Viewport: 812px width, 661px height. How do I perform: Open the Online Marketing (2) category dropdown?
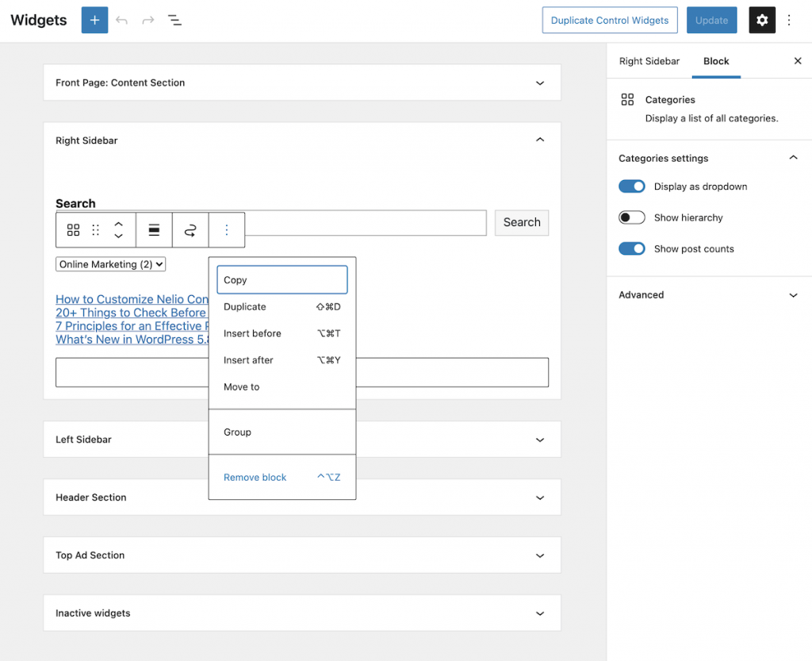[x=111, y=264]
